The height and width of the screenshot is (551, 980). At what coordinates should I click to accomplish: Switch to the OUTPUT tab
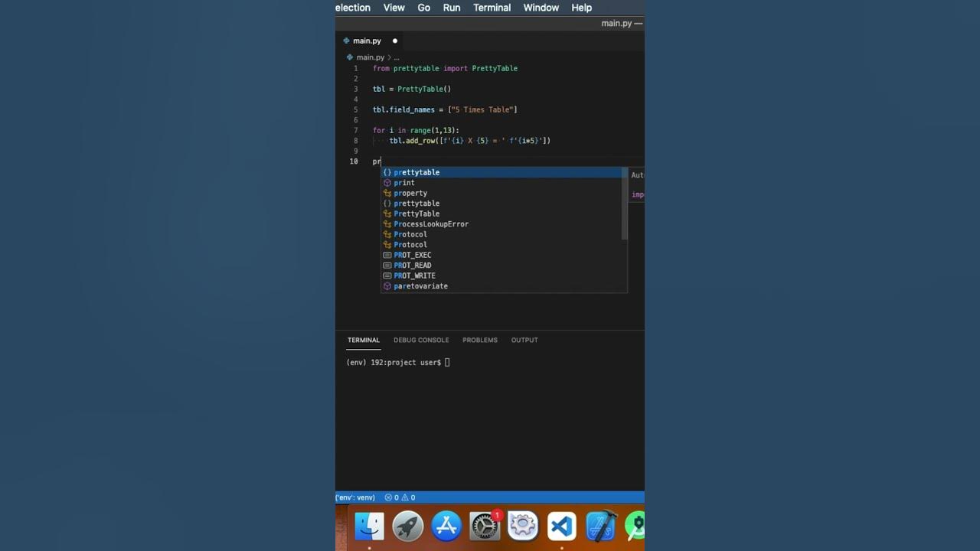(x=524, y=340)
